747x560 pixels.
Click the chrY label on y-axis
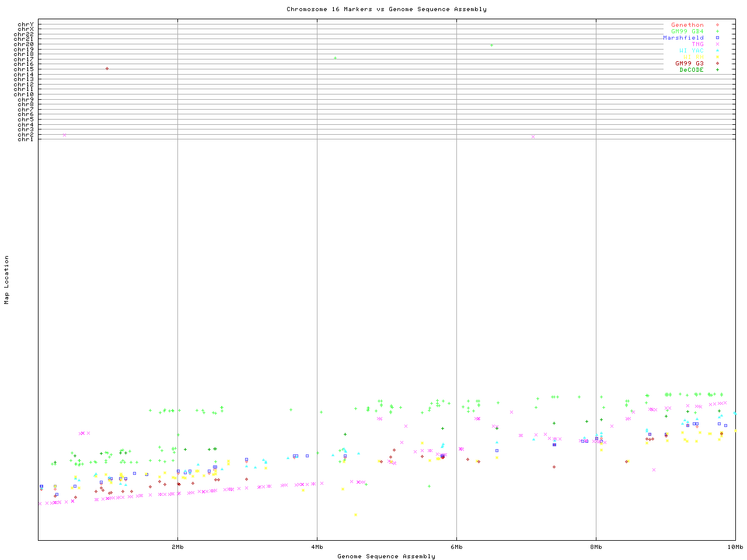point(26,24)
